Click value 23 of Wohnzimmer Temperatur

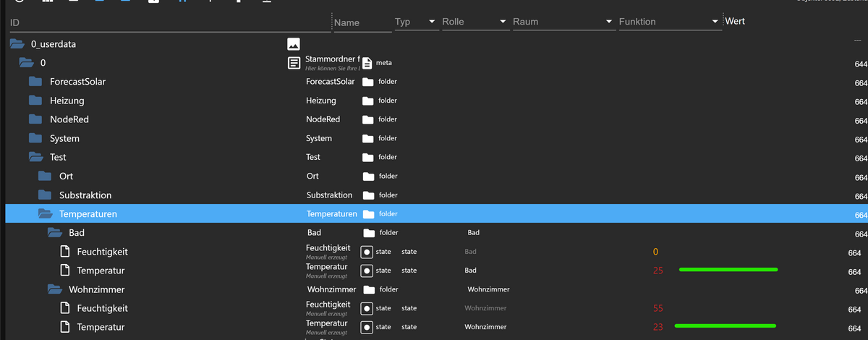[x=658, y=327]
